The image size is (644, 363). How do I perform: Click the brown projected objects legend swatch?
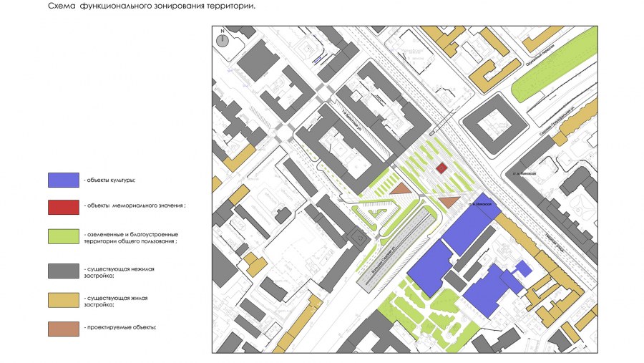[x=63, y=327]
